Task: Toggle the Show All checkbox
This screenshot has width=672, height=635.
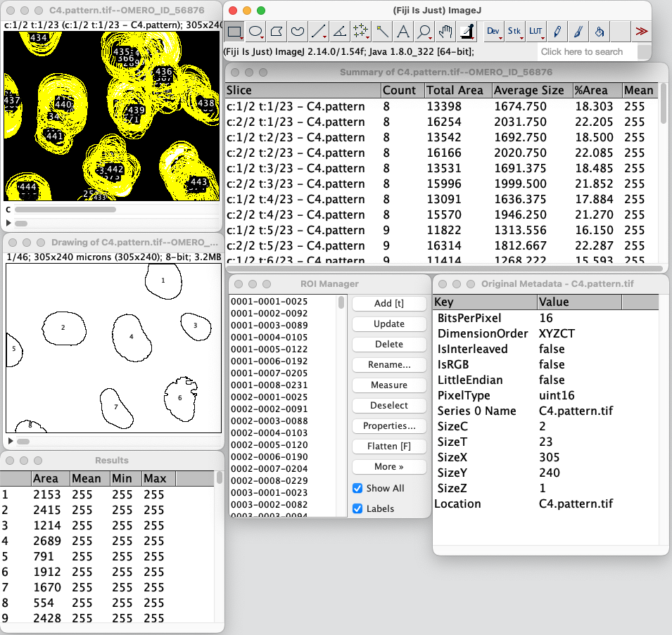Action: [357, 488]
